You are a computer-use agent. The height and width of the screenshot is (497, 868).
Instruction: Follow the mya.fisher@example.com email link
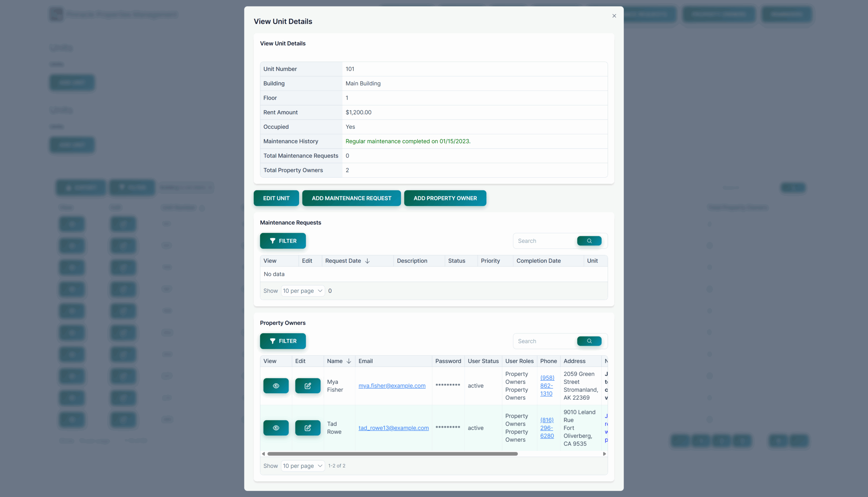tap(392, 386)
